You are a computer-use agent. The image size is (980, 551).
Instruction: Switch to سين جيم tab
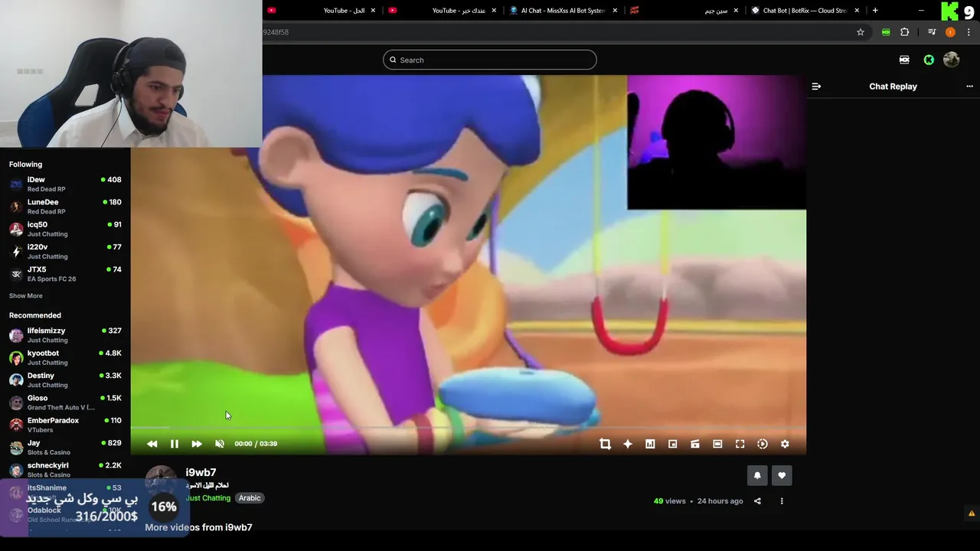684,11
